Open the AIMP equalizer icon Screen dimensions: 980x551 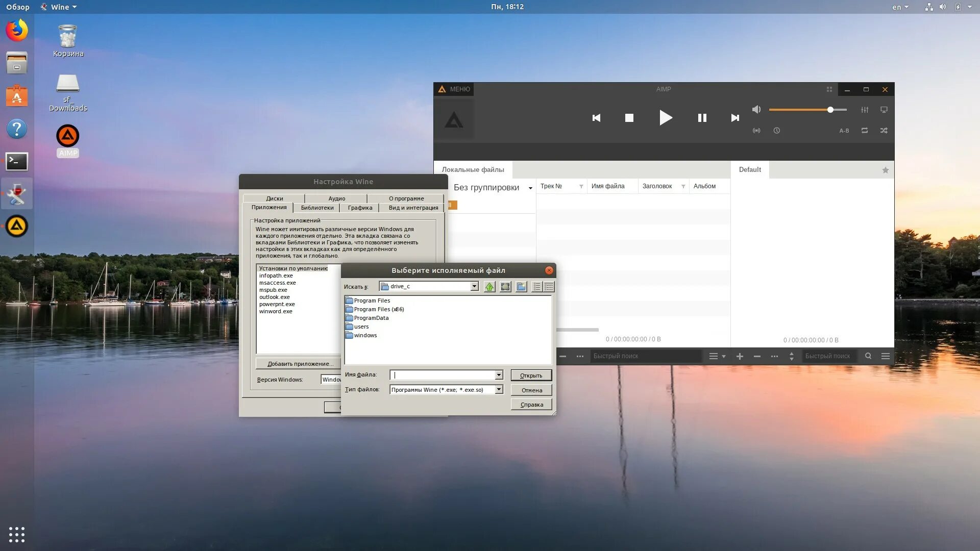(x=865, y=110)
